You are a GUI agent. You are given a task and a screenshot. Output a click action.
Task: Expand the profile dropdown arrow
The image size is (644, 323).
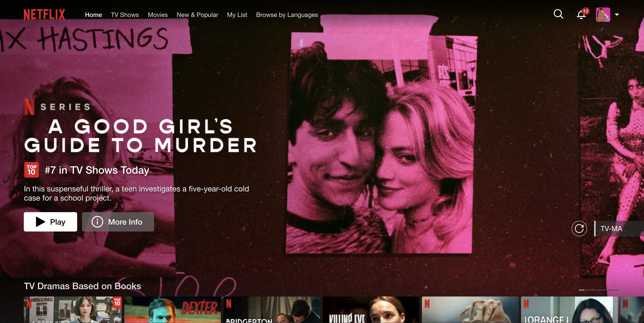[617, 15]
